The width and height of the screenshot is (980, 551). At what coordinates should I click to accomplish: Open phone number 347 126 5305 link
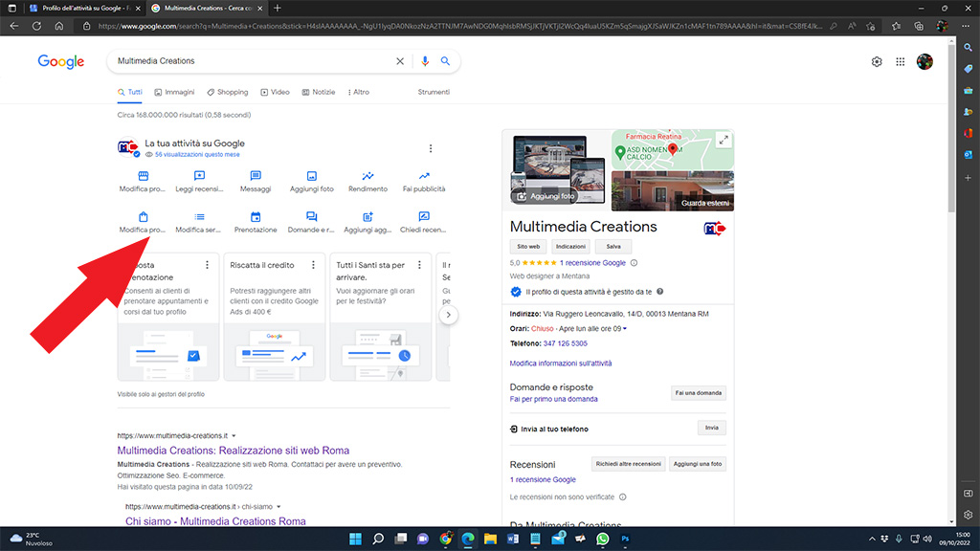tap(565, 343)
